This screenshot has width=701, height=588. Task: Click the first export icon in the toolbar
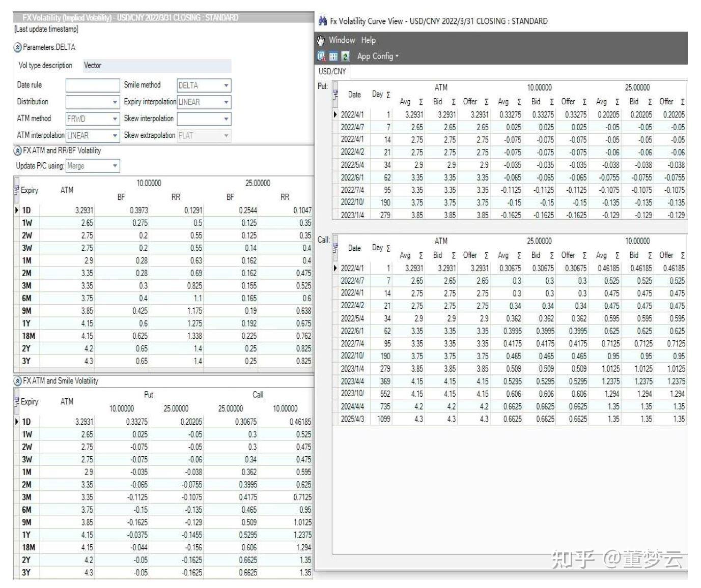321,56
